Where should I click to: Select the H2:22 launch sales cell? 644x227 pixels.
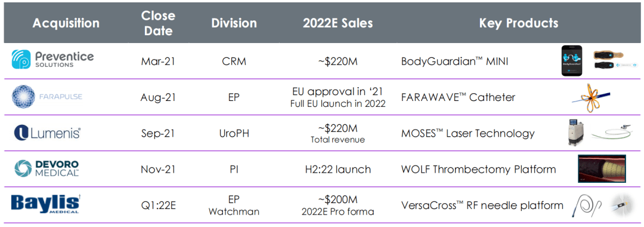338,170
